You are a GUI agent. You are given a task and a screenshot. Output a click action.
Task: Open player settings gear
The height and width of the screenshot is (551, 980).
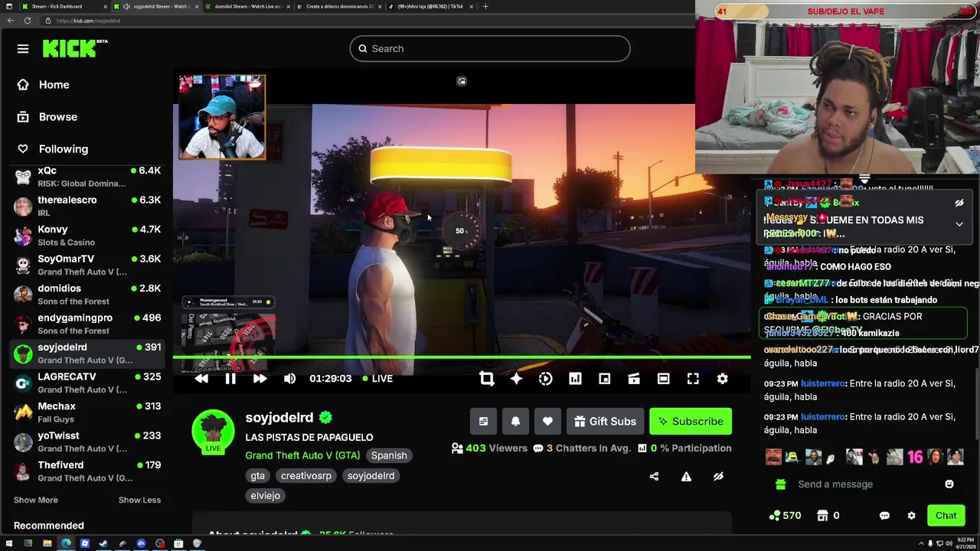tap(722, 379)
